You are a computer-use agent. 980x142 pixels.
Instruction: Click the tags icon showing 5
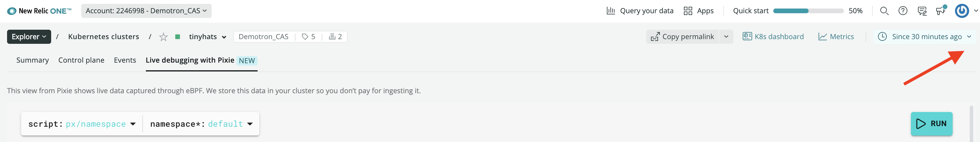click(x=308, y=37)
